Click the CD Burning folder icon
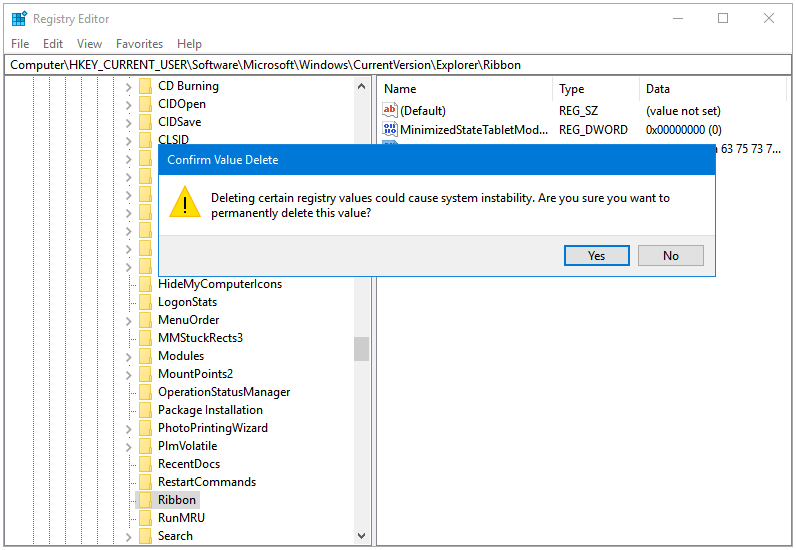This screenshot has width=796, height=550. tap(145, 86)
